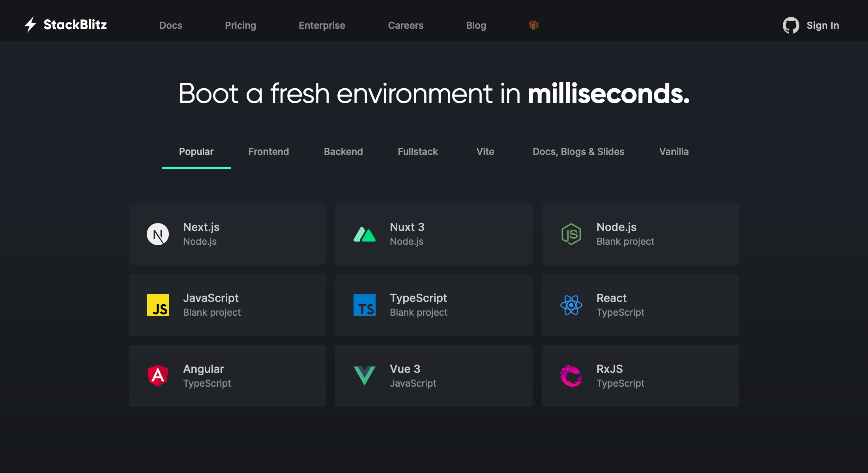Switch to Docs, Blogs & Slides
868x473 pixels.
pos(578,152)
